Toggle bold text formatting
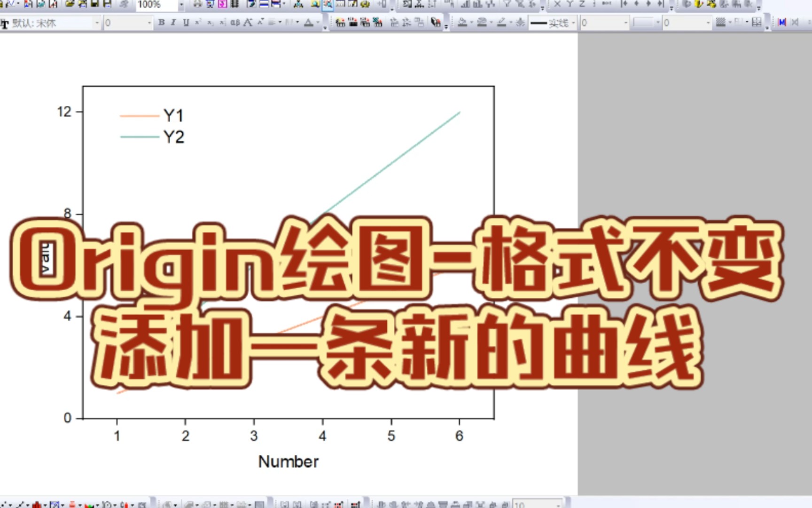 point(160,22)
